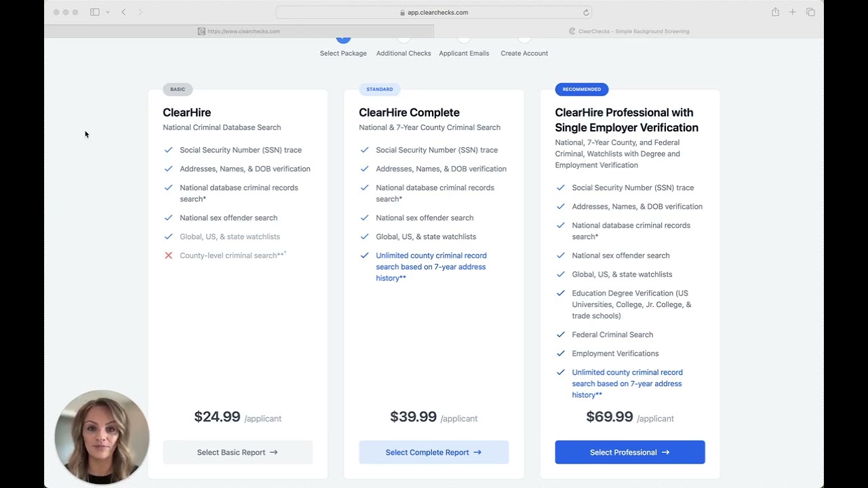Click the County-level criminal search feature text
This screenshot has width=868, height=488.
(233, 256)
